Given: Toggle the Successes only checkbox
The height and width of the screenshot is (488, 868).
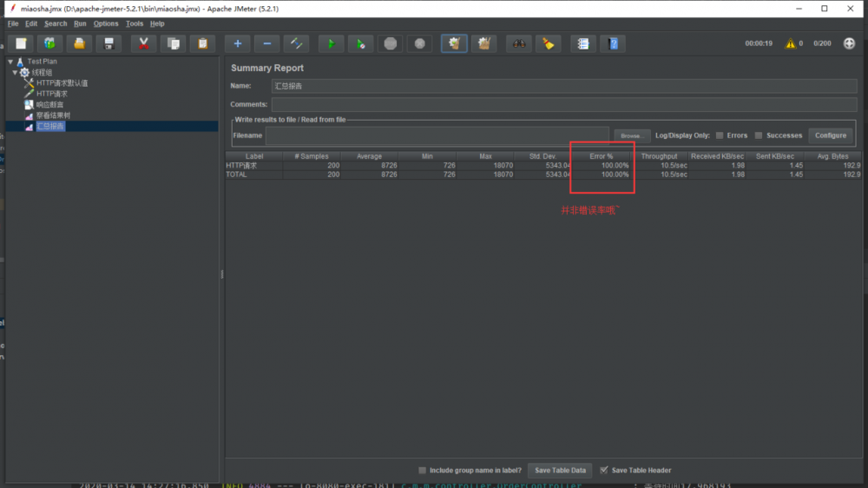Looking at the screenshot, I should [759, 135].
